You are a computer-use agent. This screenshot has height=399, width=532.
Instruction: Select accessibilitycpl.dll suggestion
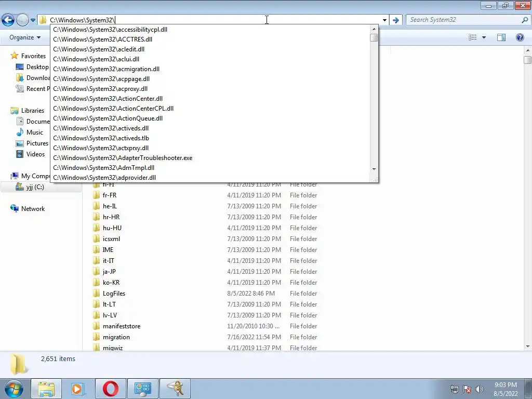(x=210, y=30)
